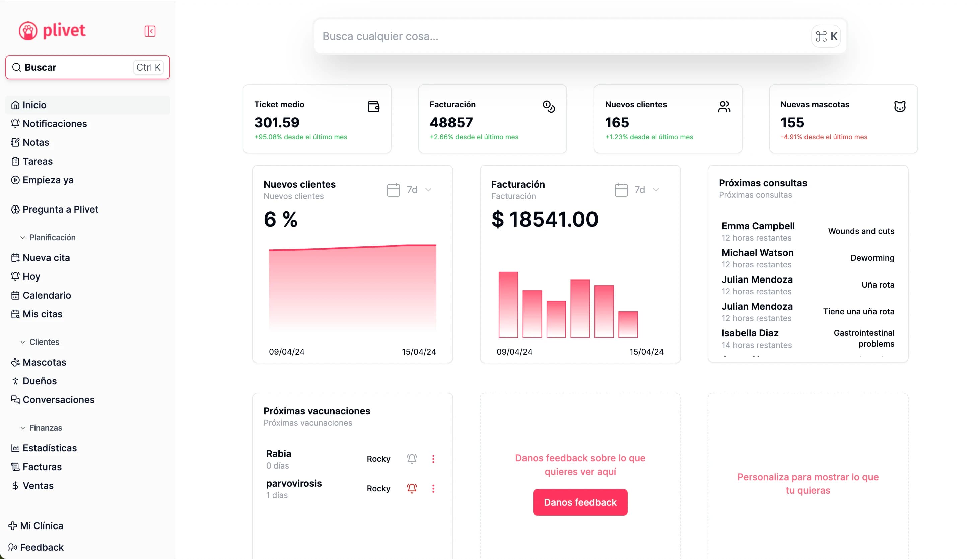This screenshot has height=559, width=980.
Task: Click the tallest first bar in Facturación chart
Action: click(x=508, y=305)
